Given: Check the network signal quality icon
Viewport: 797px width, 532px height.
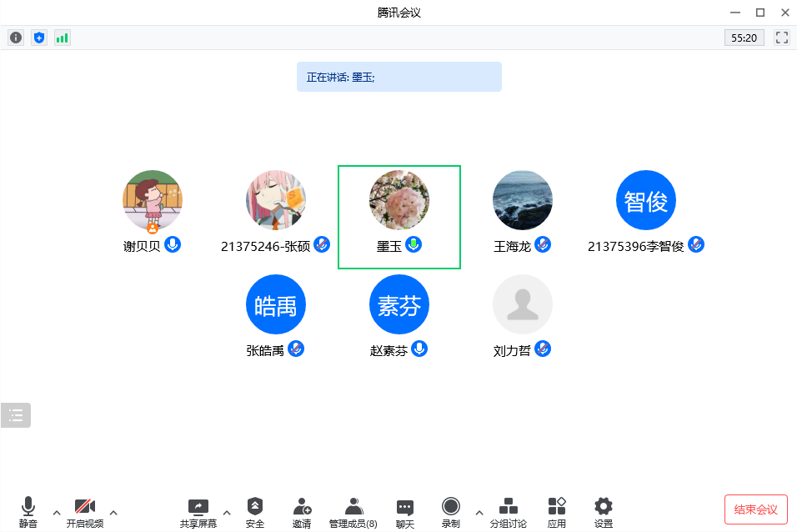Looking at the screenshot, I should (x=62, y=37).
